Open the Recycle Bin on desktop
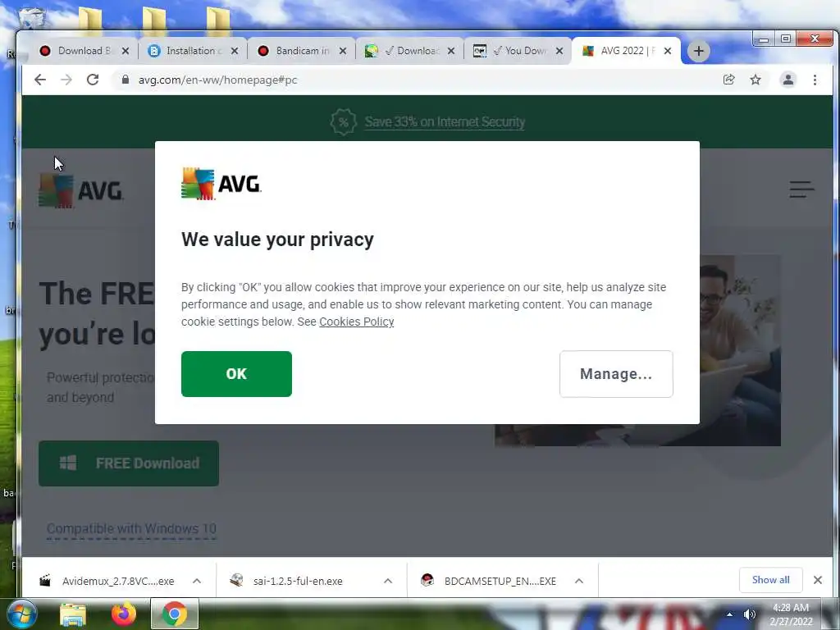 tap(32, 17)
